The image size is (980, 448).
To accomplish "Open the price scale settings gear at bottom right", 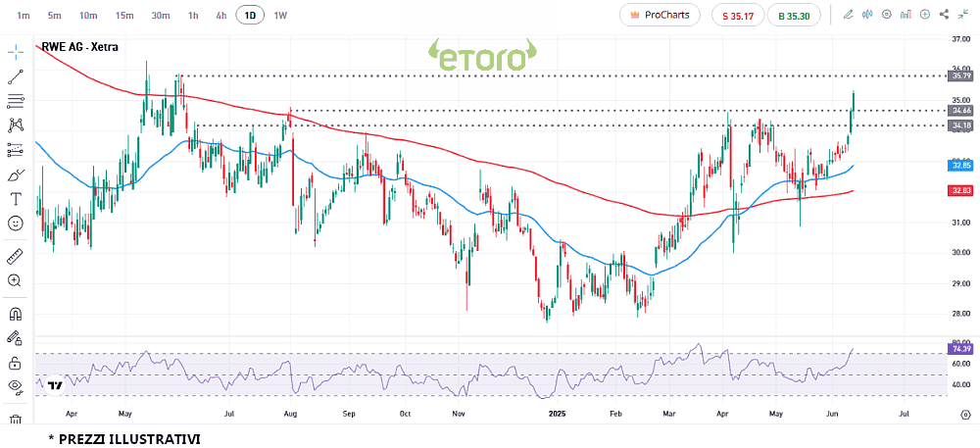I will pos(964,415).
